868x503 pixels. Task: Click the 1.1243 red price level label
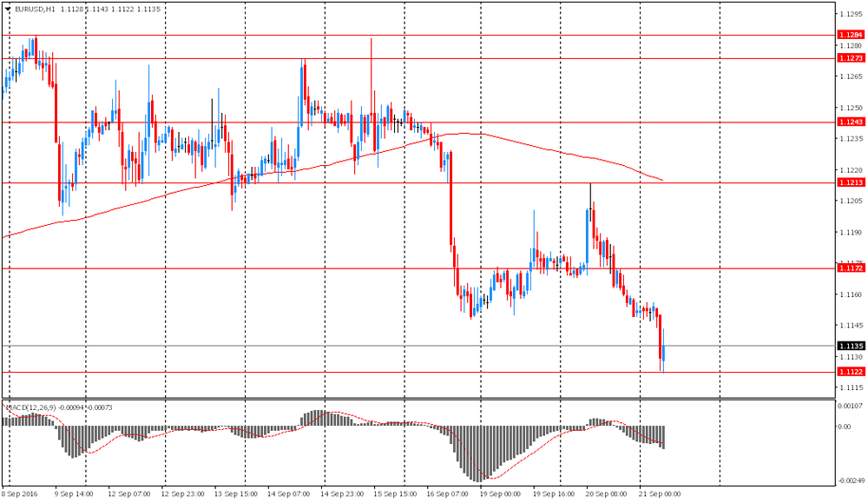point(851,122)
